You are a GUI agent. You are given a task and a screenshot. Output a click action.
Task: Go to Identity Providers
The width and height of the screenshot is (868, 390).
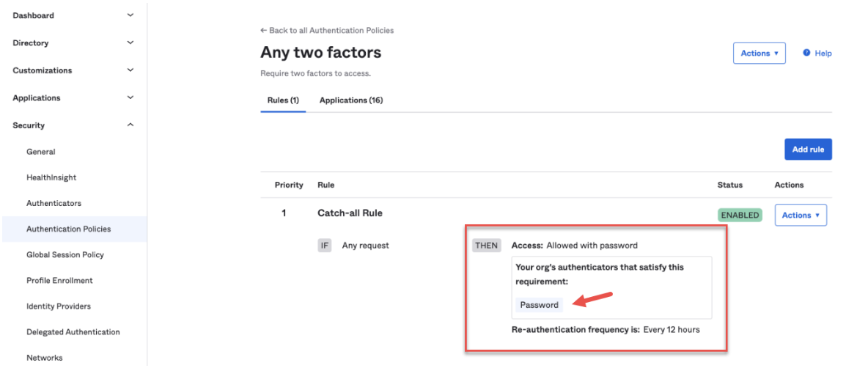pyautogui.click(x=59, y=306)
